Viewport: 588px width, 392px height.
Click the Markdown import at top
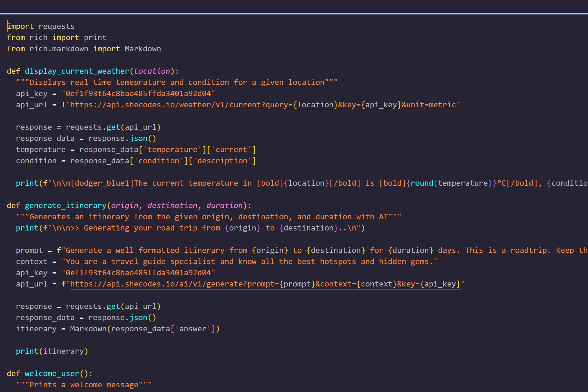tap(143, 49)
